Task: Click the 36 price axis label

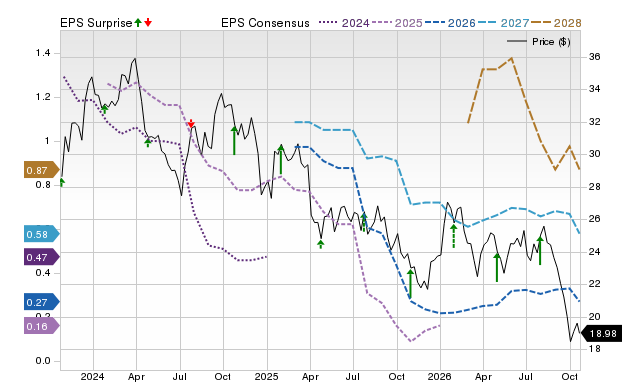Action: coord(595,57)
